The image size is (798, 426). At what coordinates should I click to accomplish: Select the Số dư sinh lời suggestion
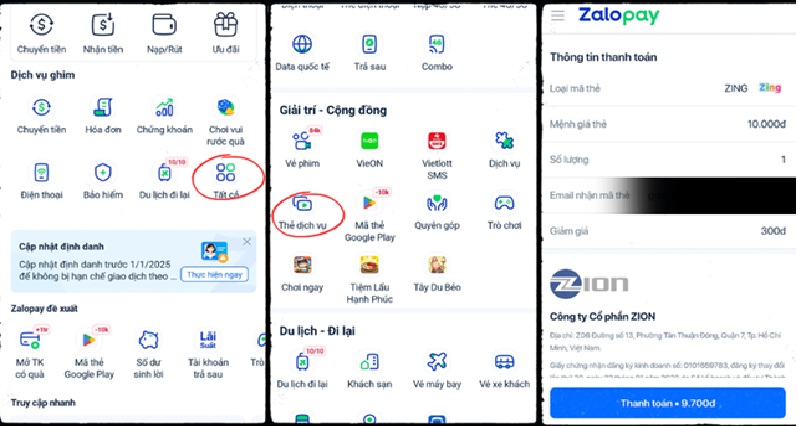tap(148, 340)
